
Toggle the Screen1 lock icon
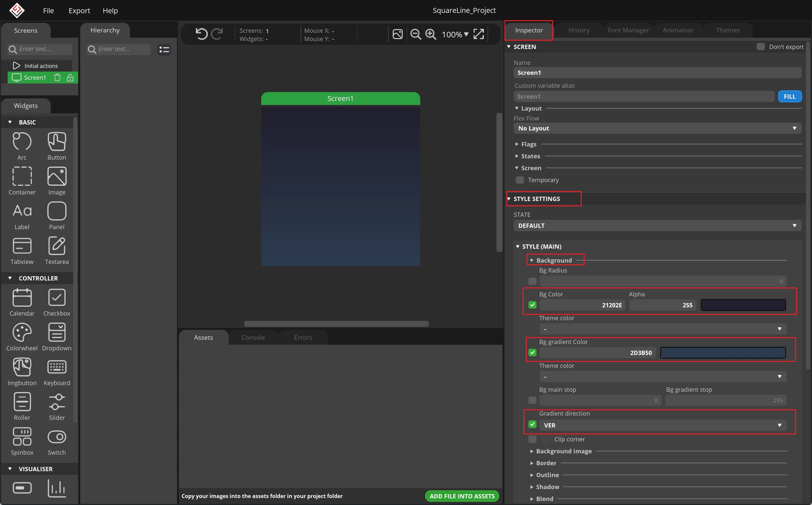[x=70, y=77]
